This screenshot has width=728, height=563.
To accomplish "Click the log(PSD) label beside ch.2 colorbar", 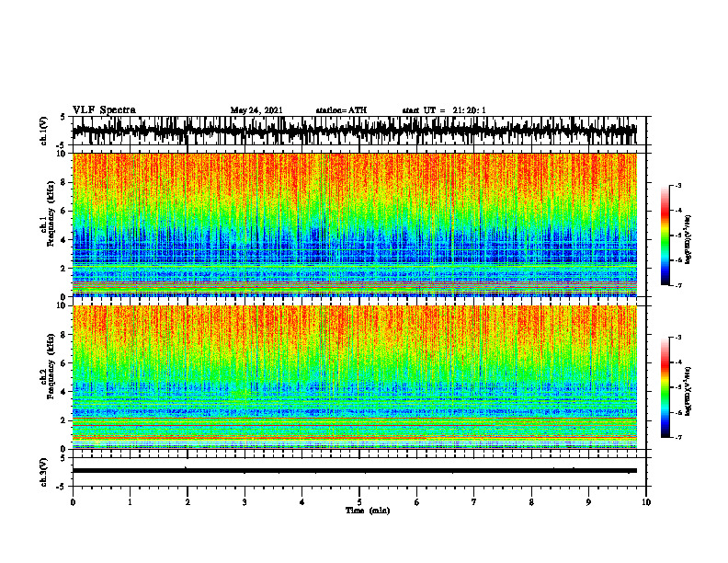I will [688, 392].
